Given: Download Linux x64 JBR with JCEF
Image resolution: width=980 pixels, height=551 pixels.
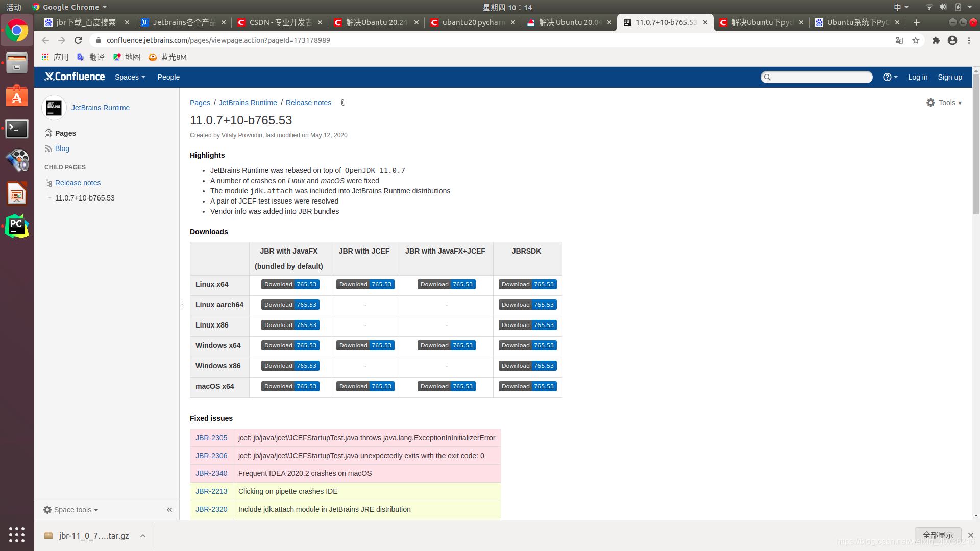Looking at the screenshot, I should (365, 284).
